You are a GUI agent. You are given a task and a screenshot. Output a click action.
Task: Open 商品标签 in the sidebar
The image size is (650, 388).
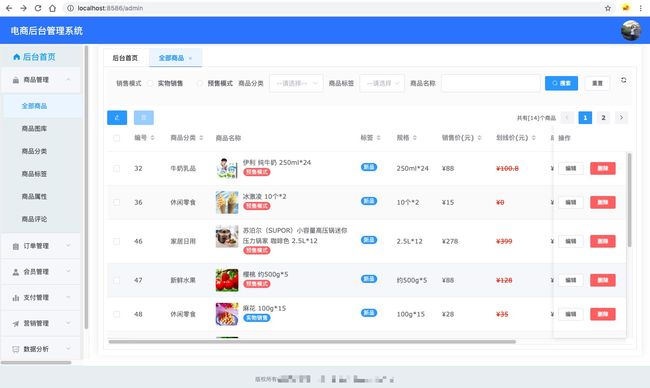34,174
